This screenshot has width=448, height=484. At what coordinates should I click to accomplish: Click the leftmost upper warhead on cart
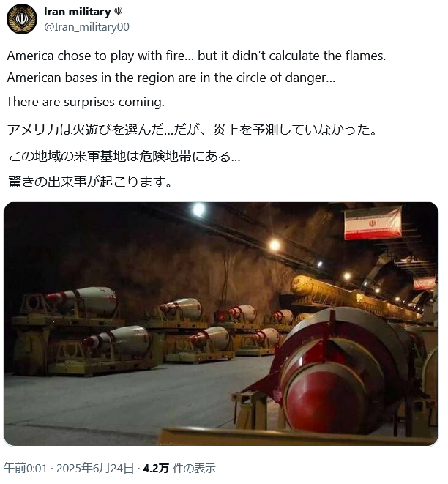click(x=82, y=301)
